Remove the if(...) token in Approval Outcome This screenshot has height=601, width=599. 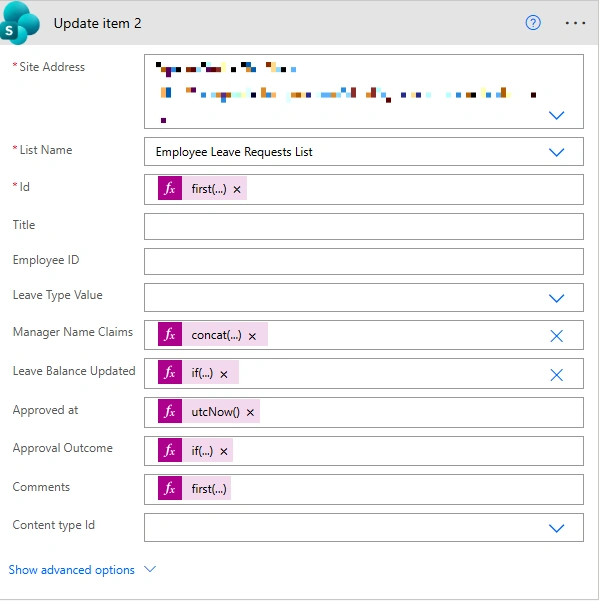pyautogui.click(x=224, y=451)
